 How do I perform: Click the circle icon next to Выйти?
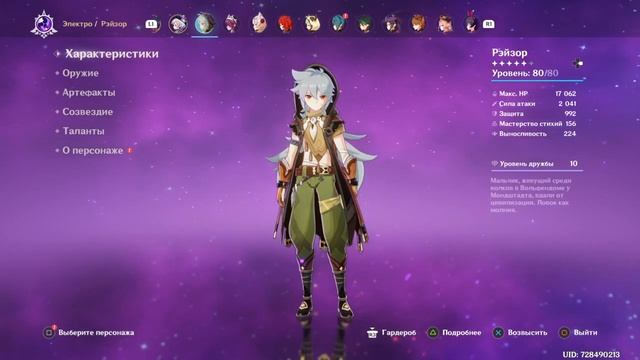(564, 333)
